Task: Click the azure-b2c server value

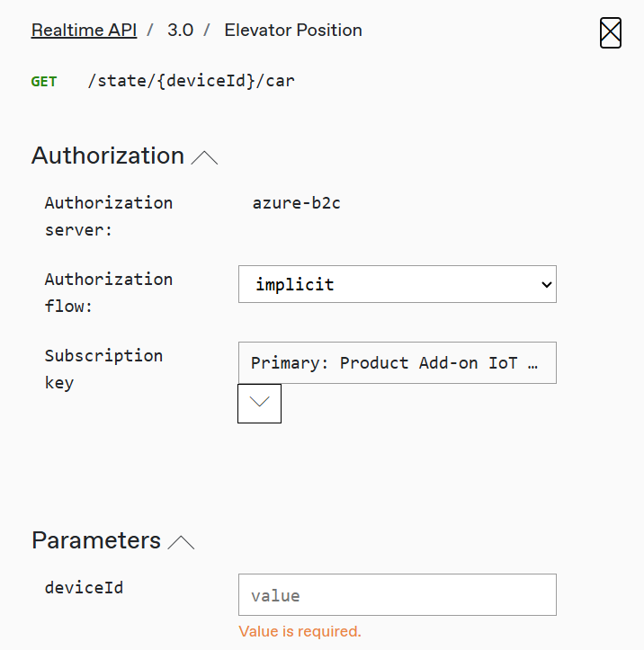Action: click(296, 203)
